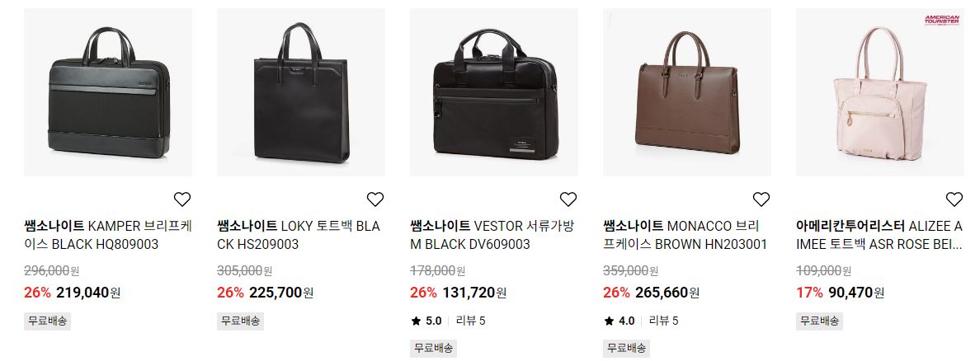
Task: Open KAMPER 브리프케이스 BLACK HQ809003 title link
Action: pyautogui.click(x=108, y=235)
